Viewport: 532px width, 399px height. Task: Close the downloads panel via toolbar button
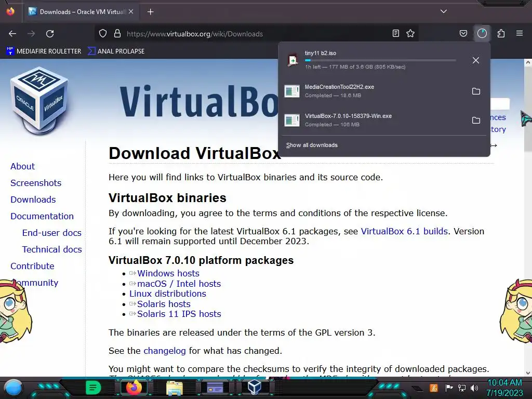click(482, 33)
